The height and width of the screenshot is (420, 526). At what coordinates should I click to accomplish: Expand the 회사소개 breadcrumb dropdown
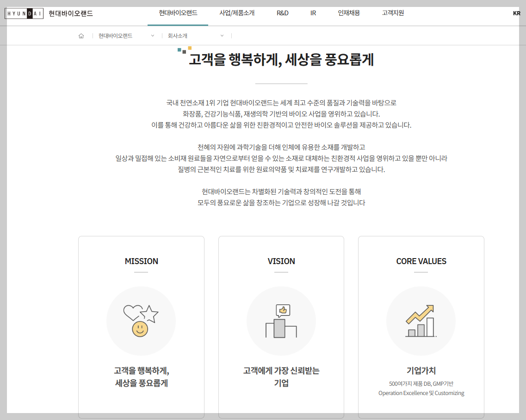[x=222, y=36]
